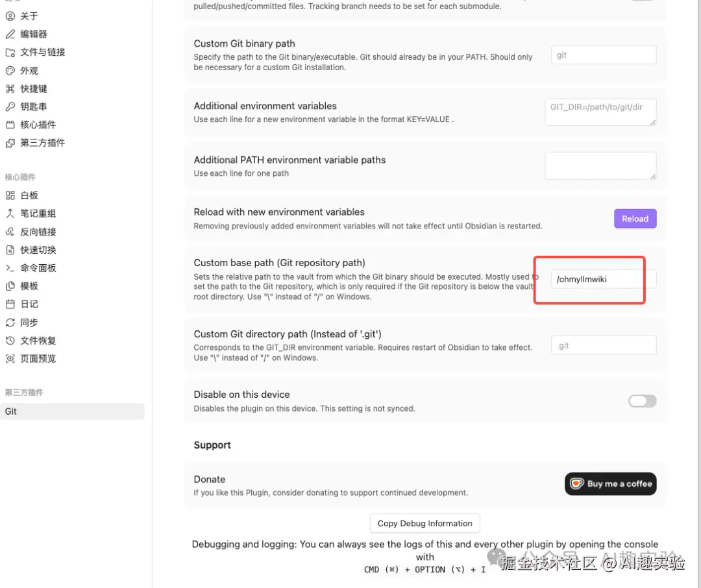Select the 快捷键 command icon
Image resolution: width=701 pixels, height=588 pixels.
tap(10, 88)
